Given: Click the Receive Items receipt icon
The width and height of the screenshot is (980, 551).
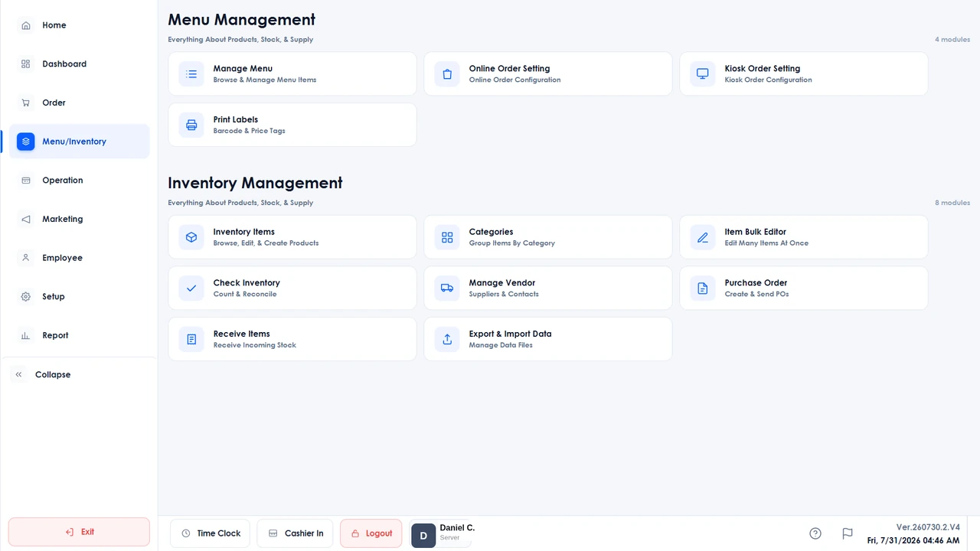Looking at the screenshot, I should click(191, 339).
